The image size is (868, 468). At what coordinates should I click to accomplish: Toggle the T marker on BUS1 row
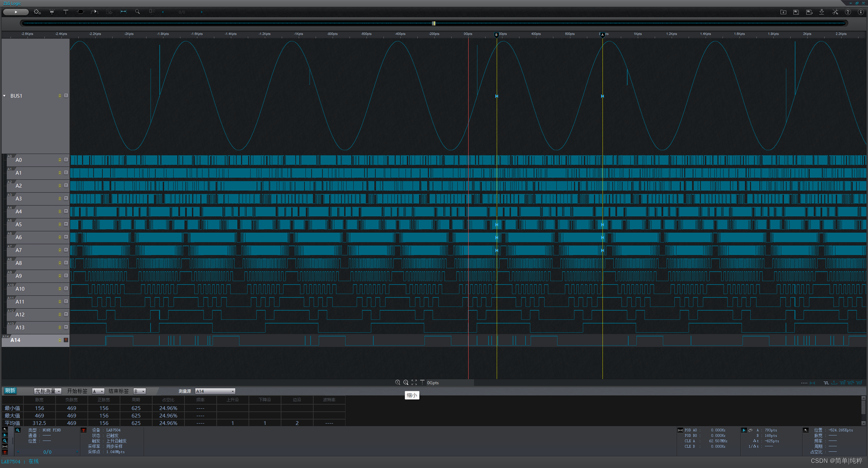coord(66,96)
